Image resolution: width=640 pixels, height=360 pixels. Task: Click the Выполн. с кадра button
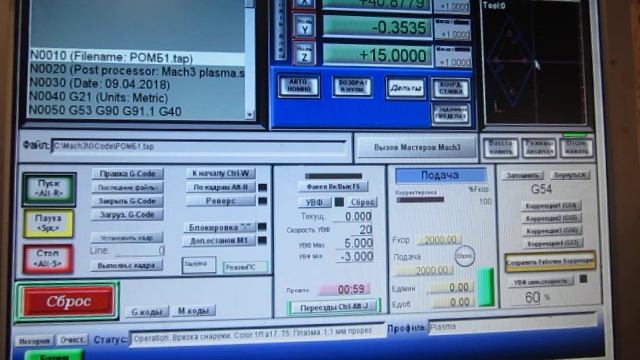coord(127,265)
